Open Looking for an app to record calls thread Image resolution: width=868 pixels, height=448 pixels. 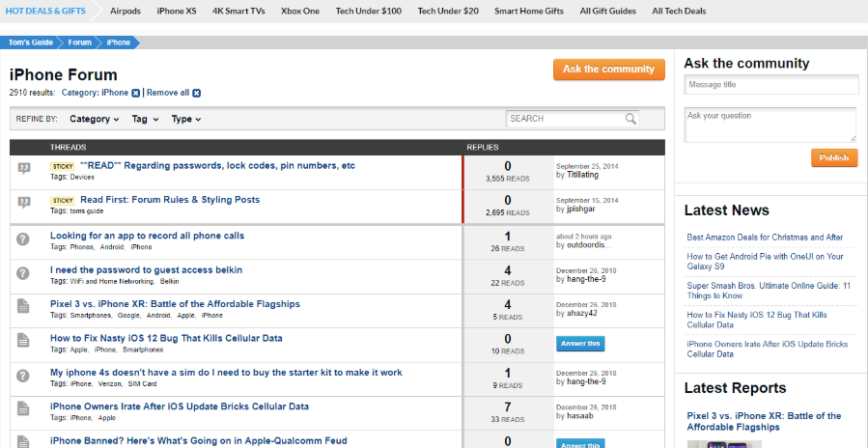[x=148, y=236]
